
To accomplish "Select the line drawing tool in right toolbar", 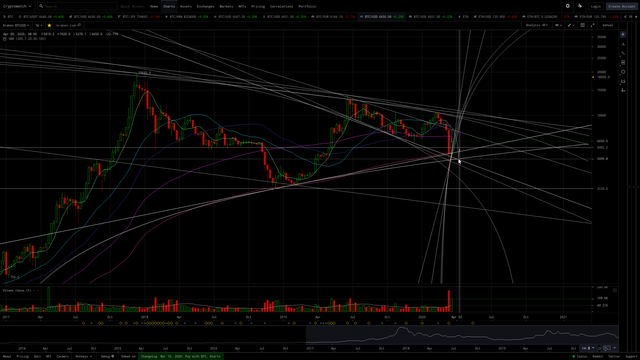I will click(623, 53).
